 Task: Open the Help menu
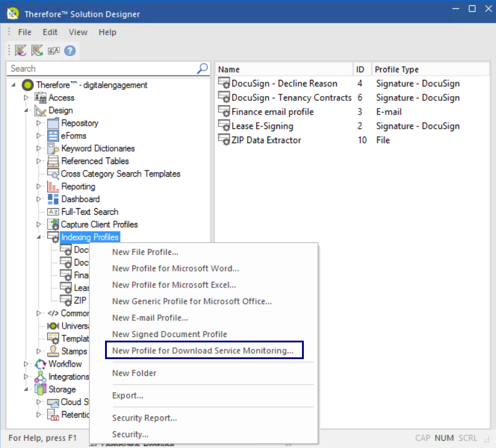click(107, 32)
